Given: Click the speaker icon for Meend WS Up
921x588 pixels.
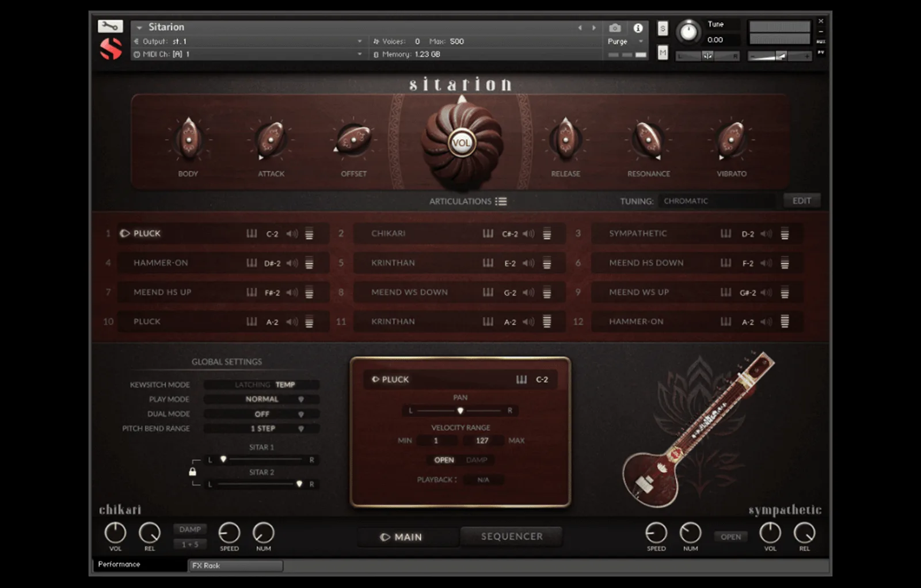Looking at the screenshot, I should pos(766,292).
